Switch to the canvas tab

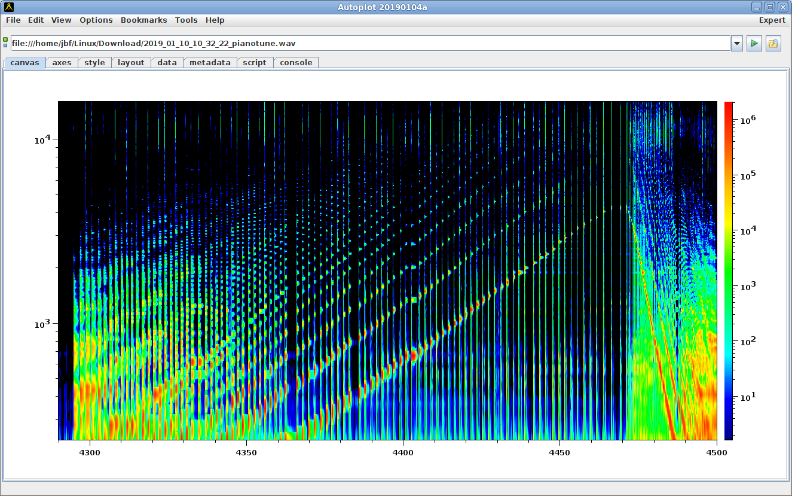click(x=25, y=63)
